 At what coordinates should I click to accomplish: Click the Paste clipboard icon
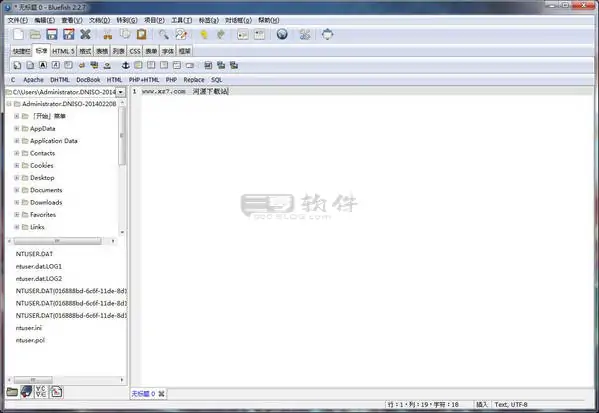coord(141,34)
